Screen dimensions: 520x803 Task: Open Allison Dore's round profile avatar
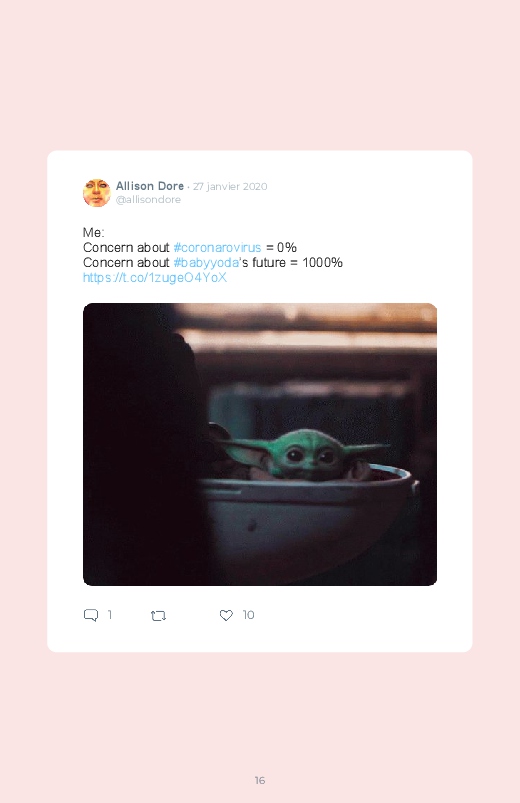97,193
